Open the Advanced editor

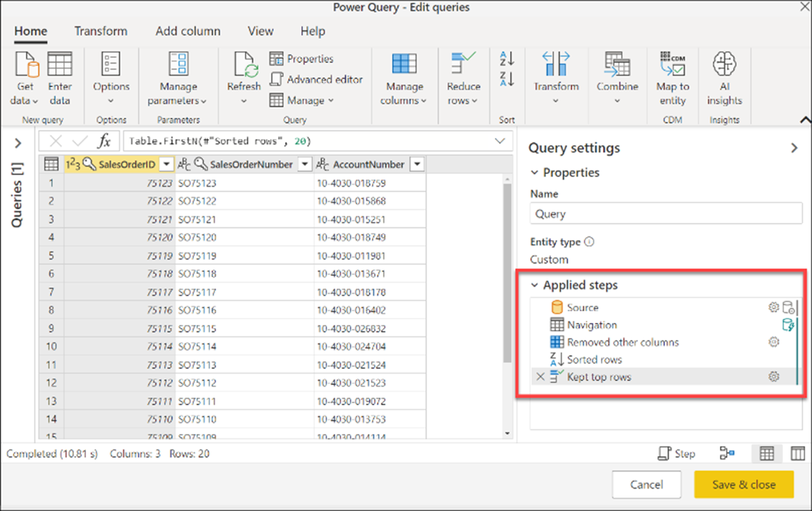316,80
